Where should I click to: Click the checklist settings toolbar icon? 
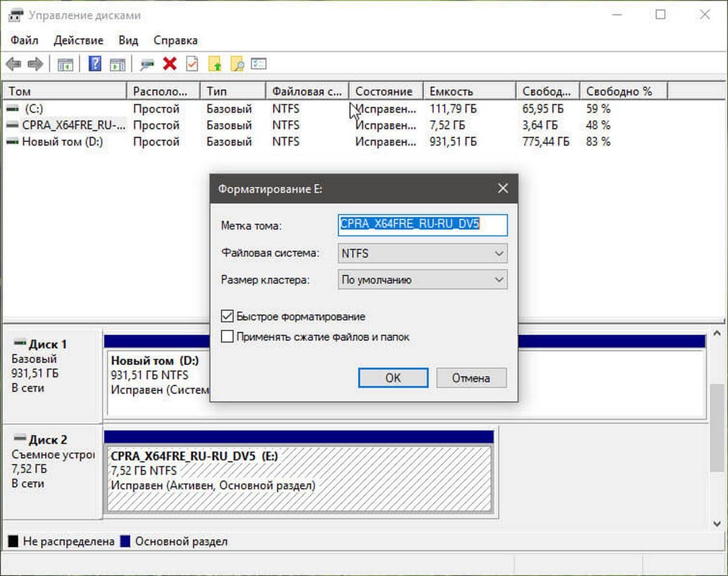pos(259,64)
